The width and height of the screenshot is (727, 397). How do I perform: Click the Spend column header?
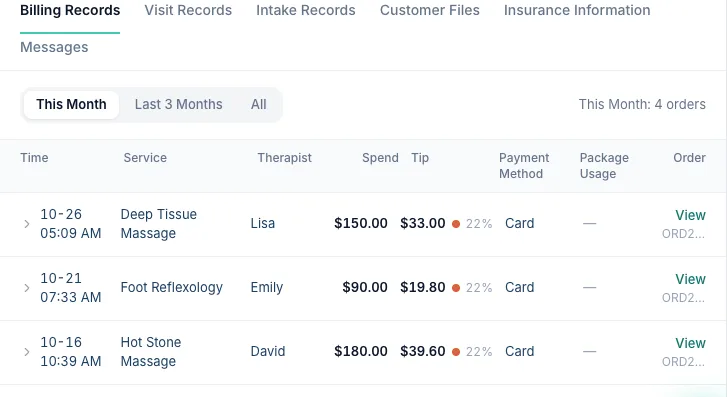[x=380, y=158]
